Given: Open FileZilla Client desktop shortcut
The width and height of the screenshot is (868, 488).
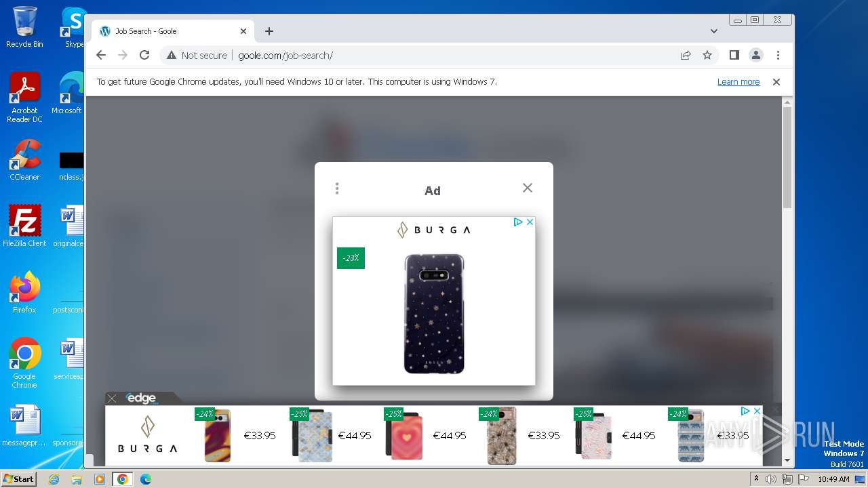Looking at the screenshot, I should pyautogui.click(x=24, y=226).
